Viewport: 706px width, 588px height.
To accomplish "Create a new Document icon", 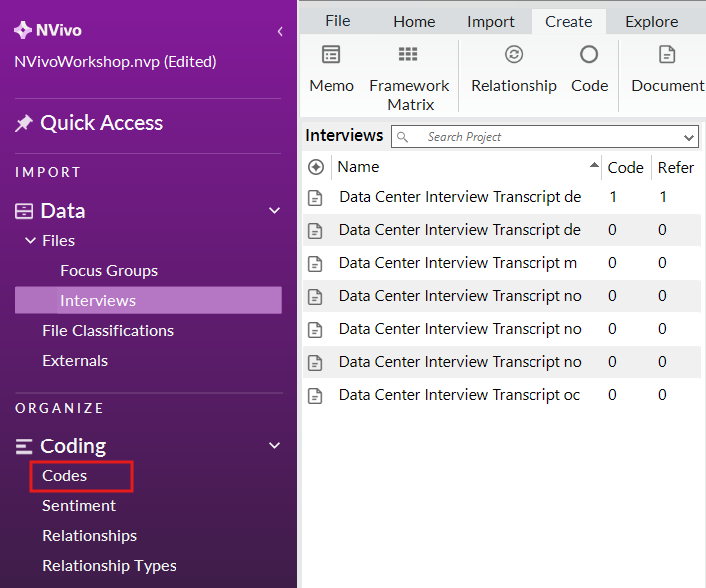I will [x=667, y=55].
